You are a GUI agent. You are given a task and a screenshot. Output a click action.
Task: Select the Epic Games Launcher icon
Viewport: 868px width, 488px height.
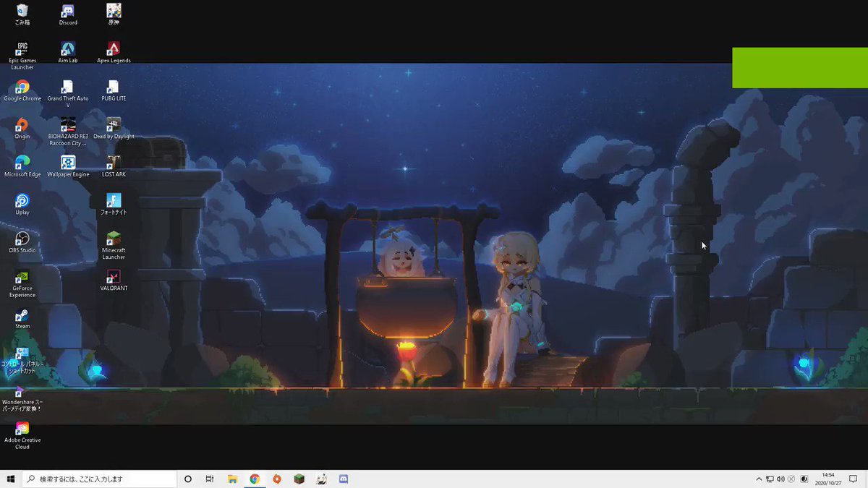[22, 56]
